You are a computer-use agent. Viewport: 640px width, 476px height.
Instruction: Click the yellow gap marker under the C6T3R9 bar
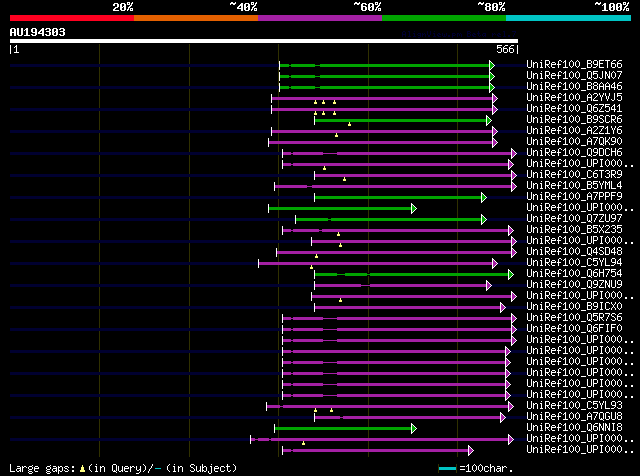pyautogui.click(x=344, y=179)
